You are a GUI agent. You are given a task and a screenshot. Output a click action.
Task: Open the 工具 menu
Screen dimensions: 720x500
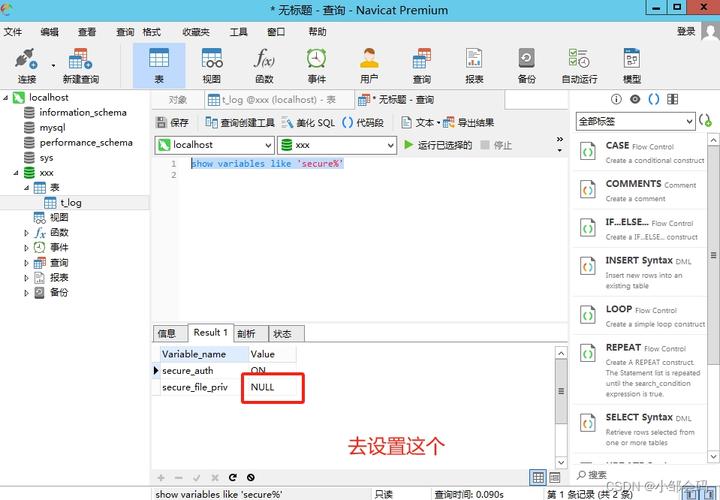239,32
